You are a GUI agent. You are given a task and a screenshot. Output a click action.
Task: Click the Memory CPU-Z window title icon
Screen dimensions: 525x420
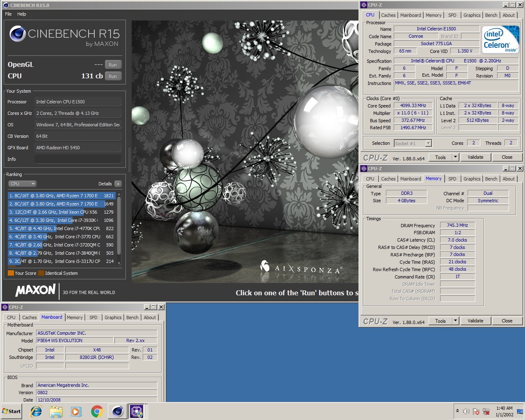click(x=364, y=169)
